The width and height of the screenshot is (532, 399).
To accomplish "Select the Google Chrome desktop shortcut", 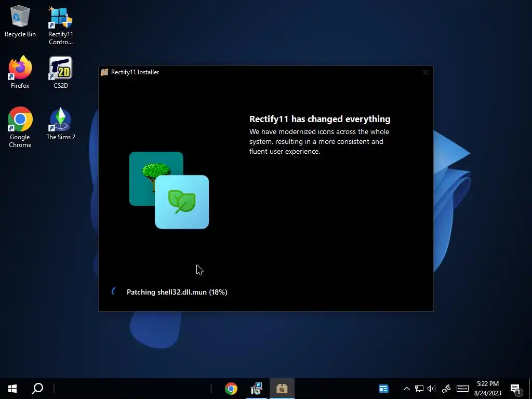I will point(20,127).
